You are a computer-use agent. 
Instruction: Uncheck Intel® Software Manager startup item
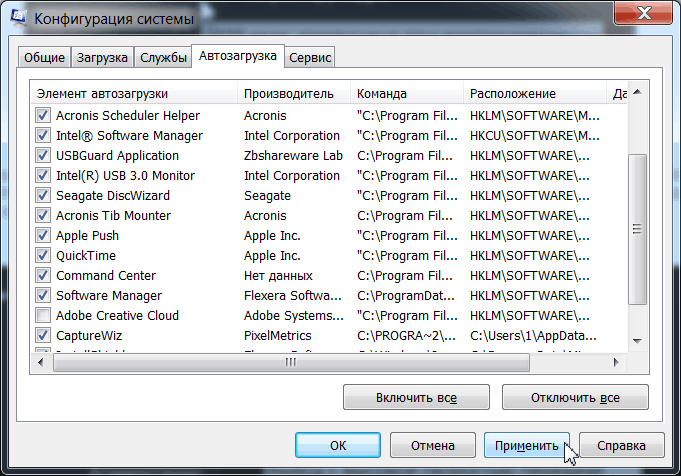[43, 135]
